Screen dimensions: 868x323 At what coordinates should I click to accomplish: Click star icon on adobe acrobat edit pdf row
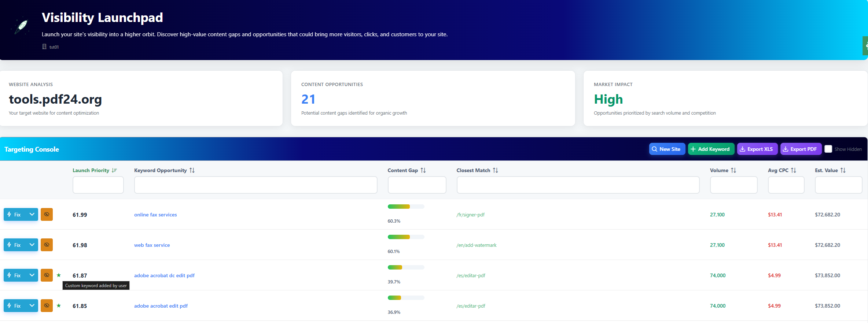(59, 305)
